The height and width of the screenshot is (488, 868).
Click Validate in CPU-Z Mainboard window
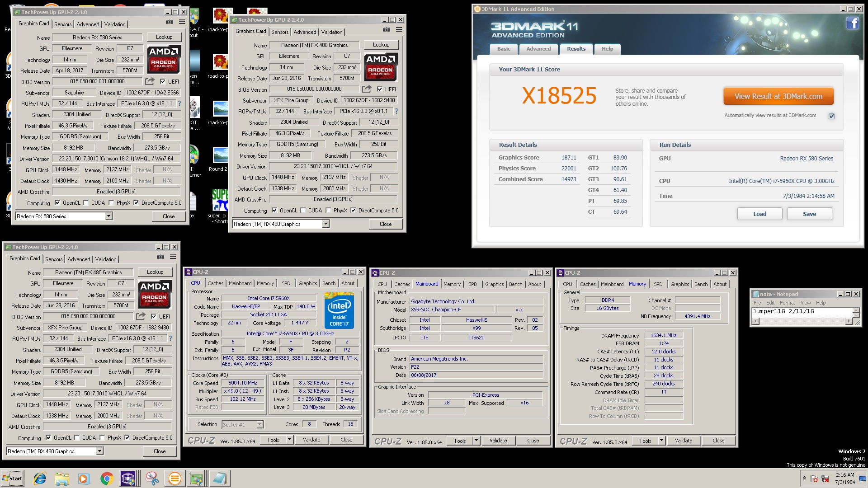click(x=498, y=441)
